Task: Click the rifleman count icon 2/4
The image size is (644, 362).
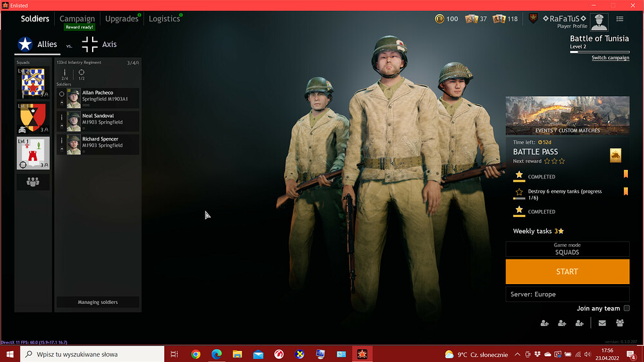Action: coord(64,74)
